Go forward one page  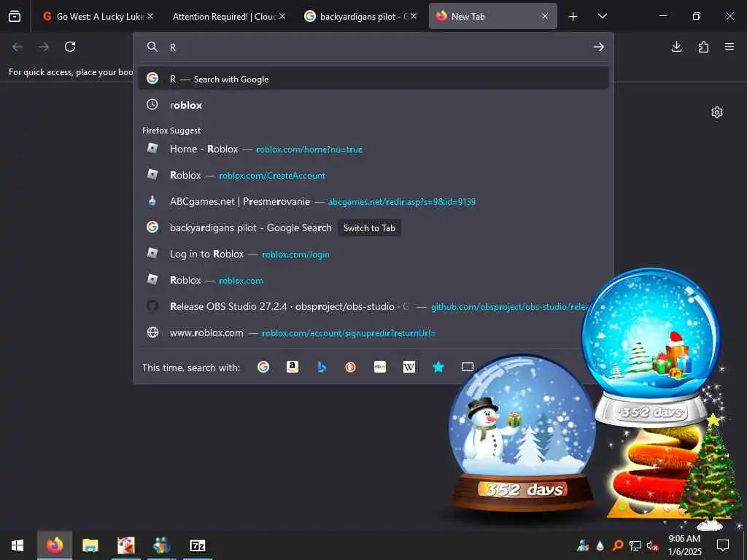(43, 47)
